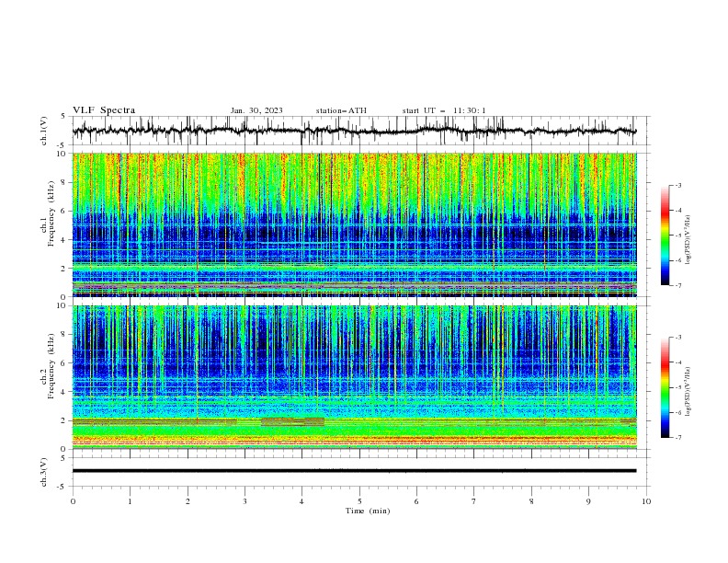Click the "VLF Spectra" title text

104,110
